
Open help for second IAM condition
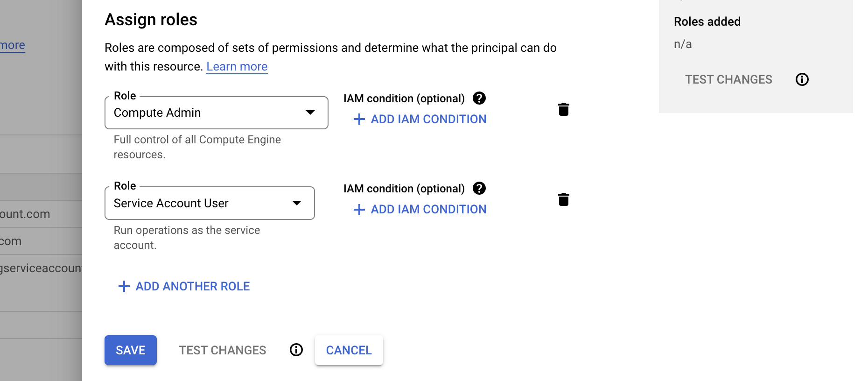[479, 188]
